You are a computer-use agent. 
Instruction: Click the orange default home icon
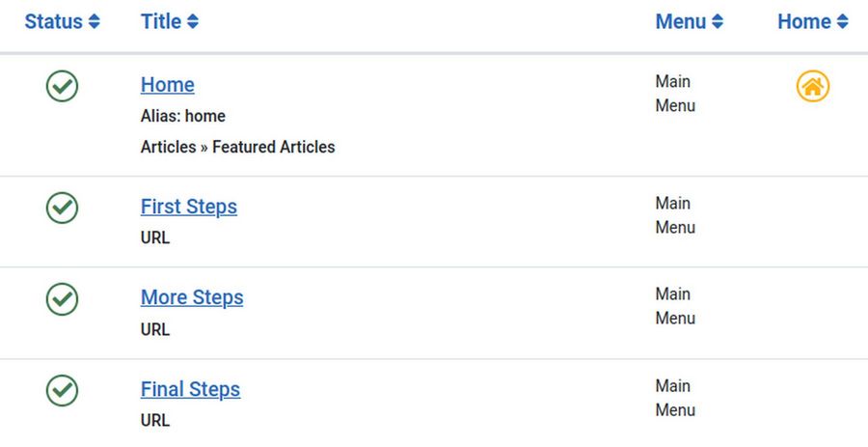point(812,87)
